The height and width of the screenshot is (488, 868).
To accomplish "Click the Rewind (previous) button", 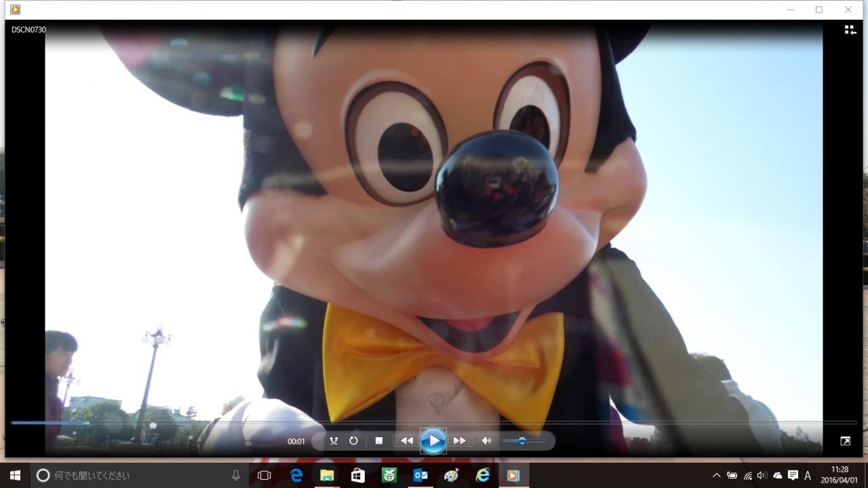I will click(406, 440).
